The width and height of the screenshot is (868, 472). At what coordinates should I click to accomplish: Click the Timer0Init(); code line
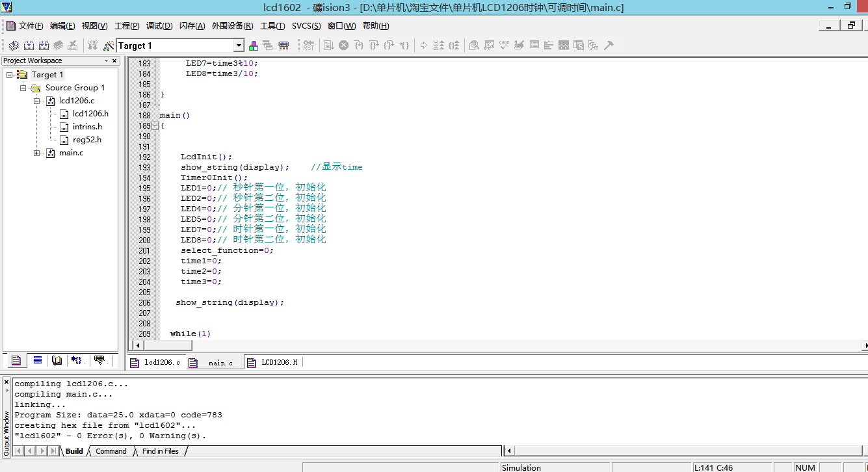pyautogui.click(x=215, y=178)
